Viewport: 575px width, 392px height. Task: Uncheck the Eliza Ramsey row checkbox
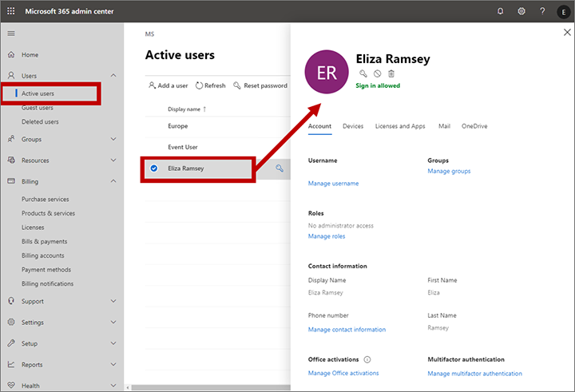click(x=154, y=168)
